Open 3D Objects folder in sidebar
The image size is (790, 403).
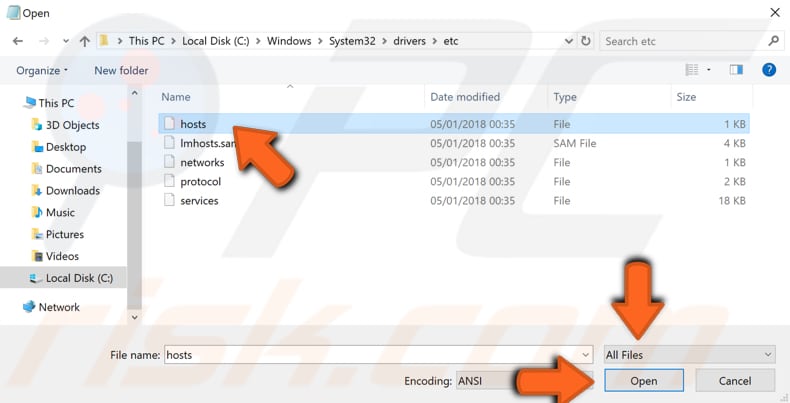tap(73, 125)
